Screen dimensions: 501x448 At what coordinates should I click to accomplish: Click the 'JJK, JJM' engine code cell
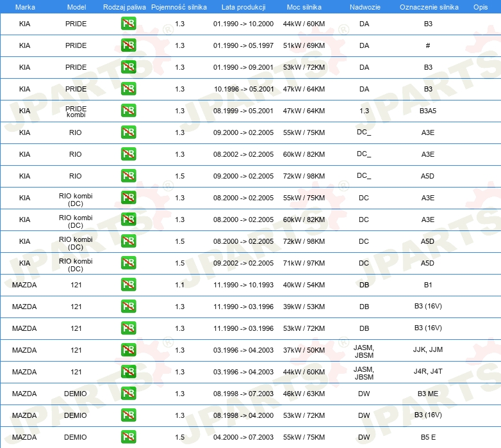(428, 349)
